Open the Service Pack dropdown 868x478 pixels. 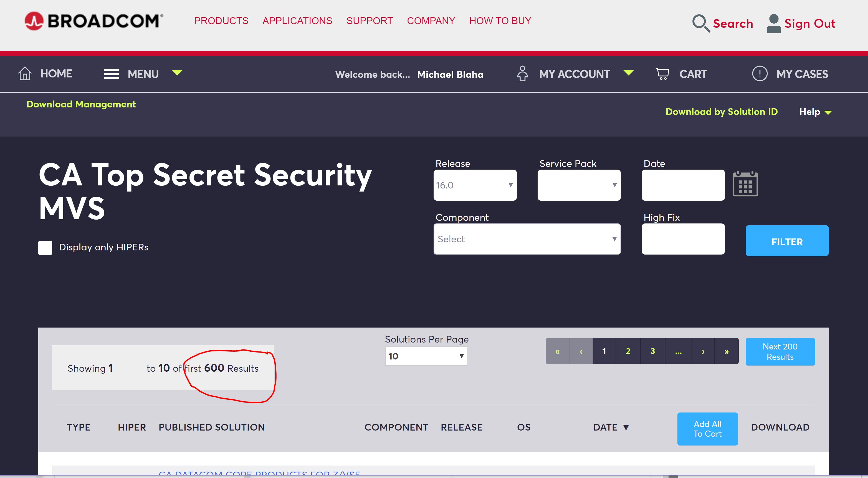(579, 185)
